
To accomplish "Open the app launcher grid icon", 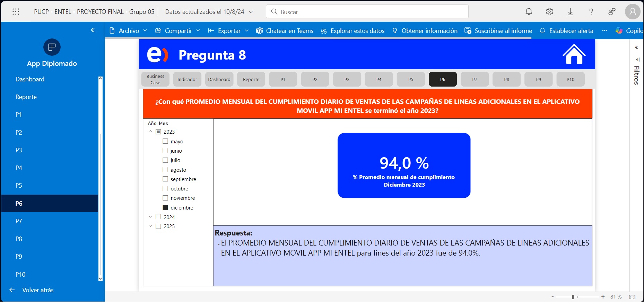I will [x=16, y=11].
